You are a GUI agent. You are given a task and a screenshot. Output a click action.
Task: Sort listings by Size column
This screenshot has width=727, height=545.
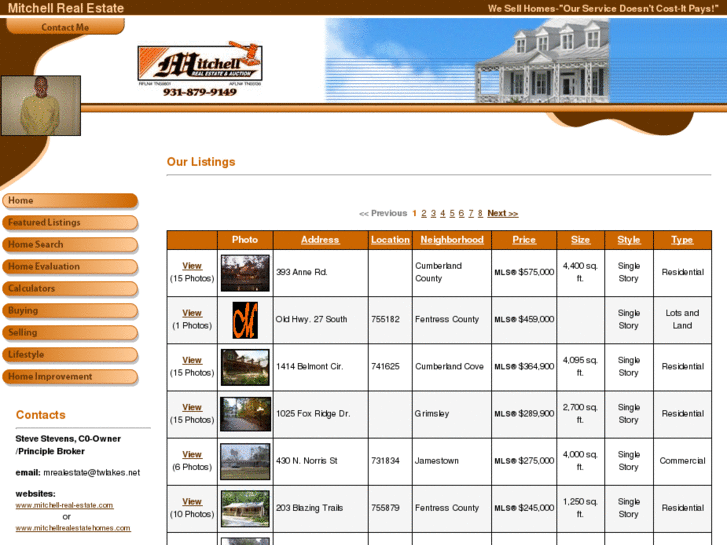tap(580, 240)
